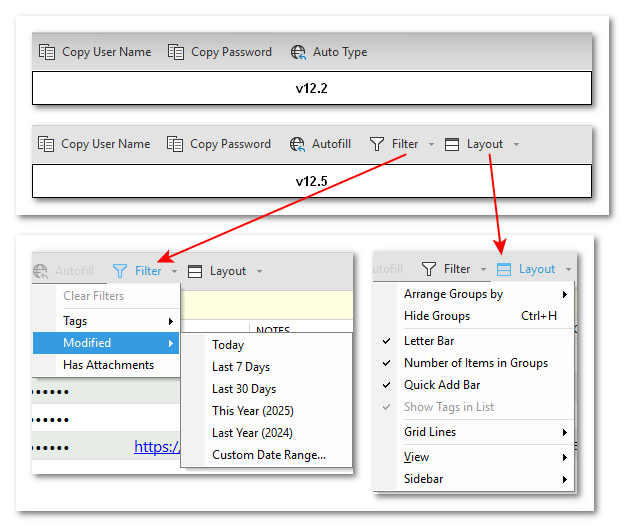Screen dimensions: 626x528
Task: Click the black Layout icon above the v12.5 label
Action: pos(452,144)
